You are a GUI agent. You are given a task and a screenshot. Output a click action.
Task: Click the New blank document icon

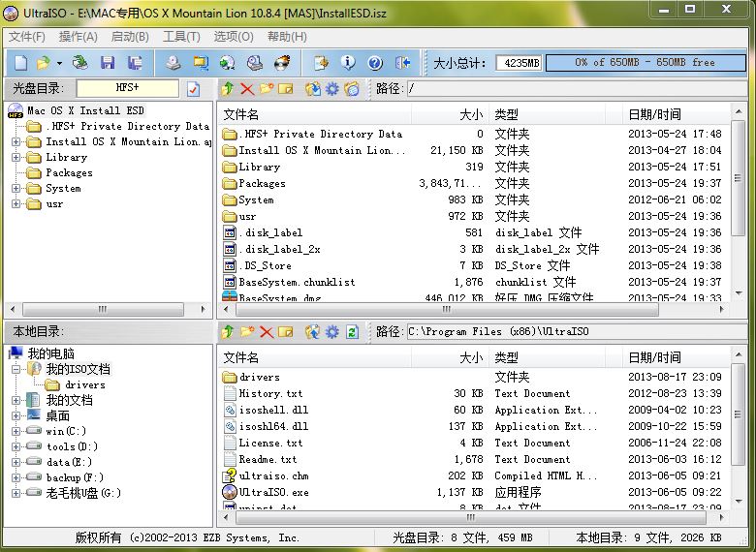[x=20, y=63]
